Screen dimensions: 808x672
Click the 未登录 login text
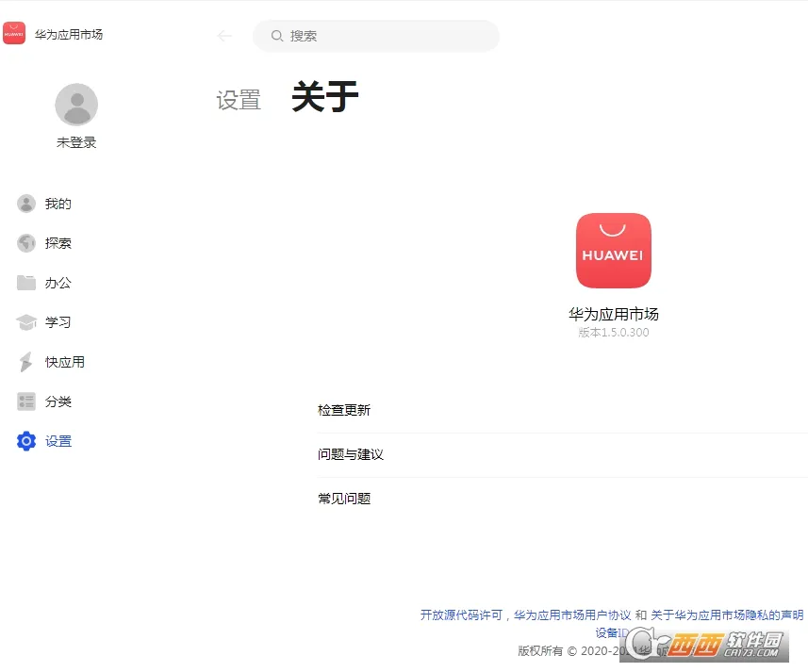click(x=76, y=142)
